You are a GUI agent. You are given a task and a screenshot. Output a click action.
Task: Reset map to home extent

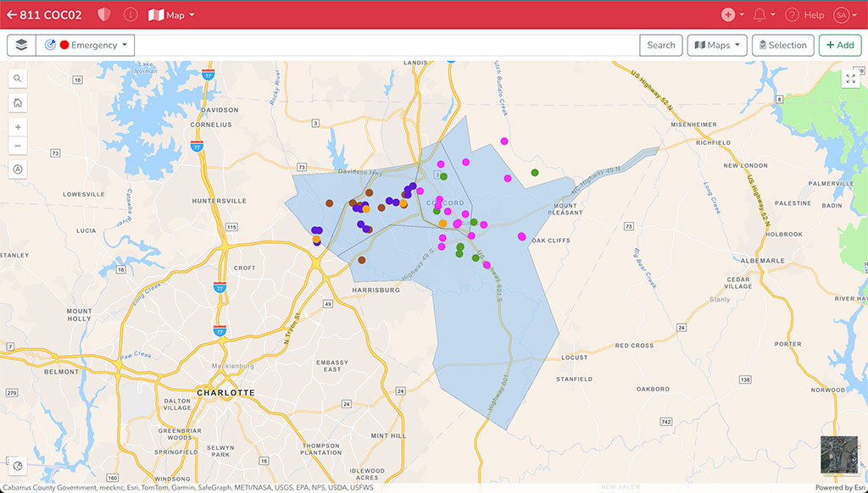18,102
